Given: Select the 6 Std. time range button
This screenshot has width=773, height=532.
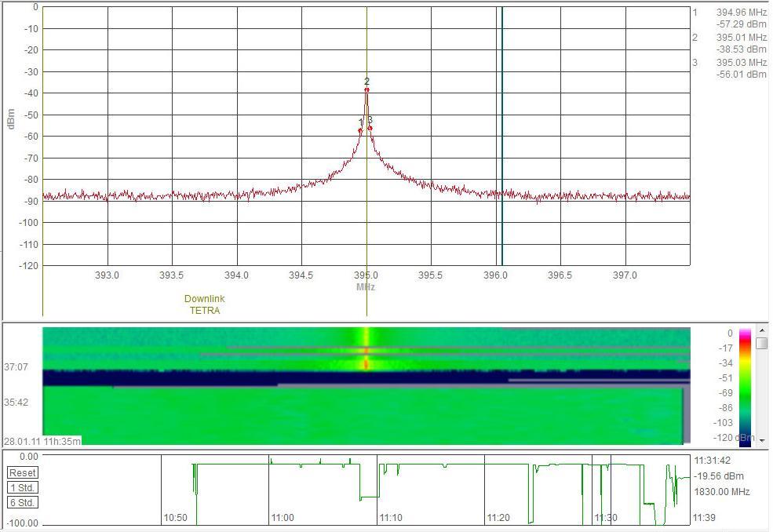Looking at the screenshot, I should tap(23, 502).
